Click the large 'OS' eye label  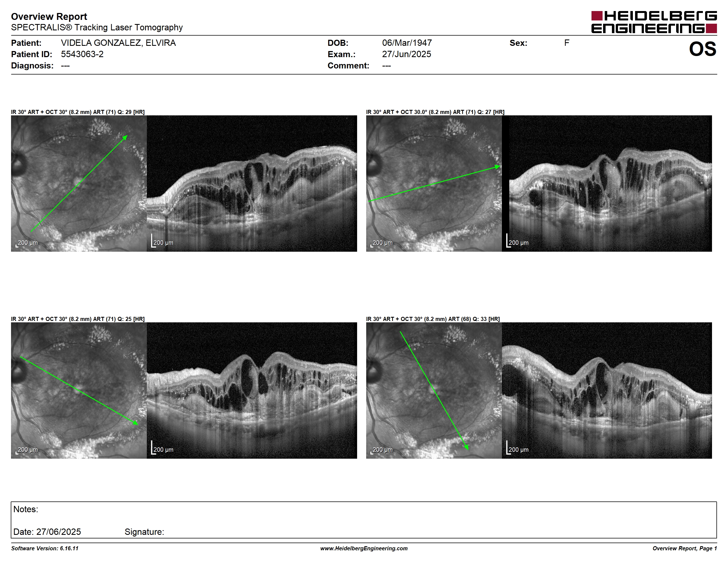[703, 49]
